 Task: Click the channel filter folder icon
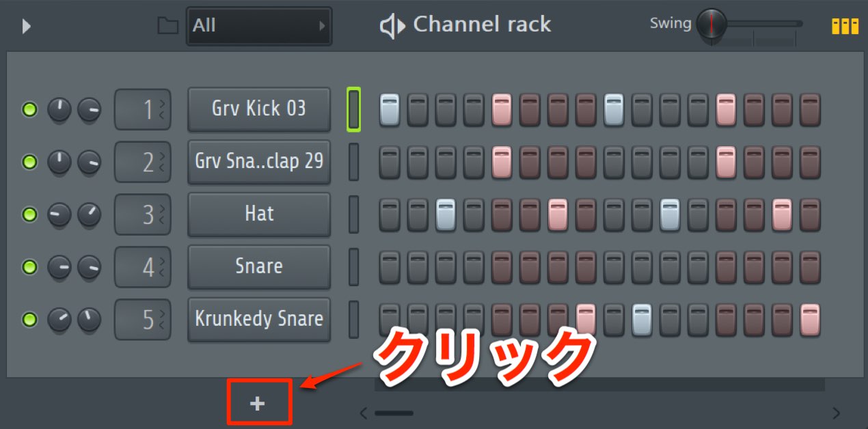tap(167, 26)
